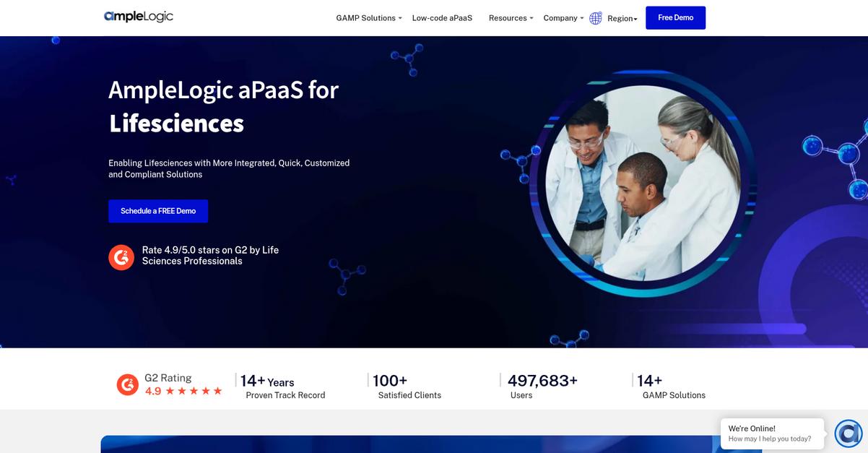Click the G2 logo in the stats bar
The width and height of the screenshot is (868, 453).
click(128, 385)
